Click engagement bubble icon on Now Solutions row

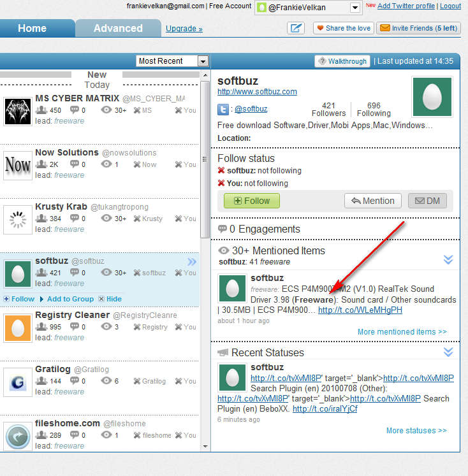75,164
